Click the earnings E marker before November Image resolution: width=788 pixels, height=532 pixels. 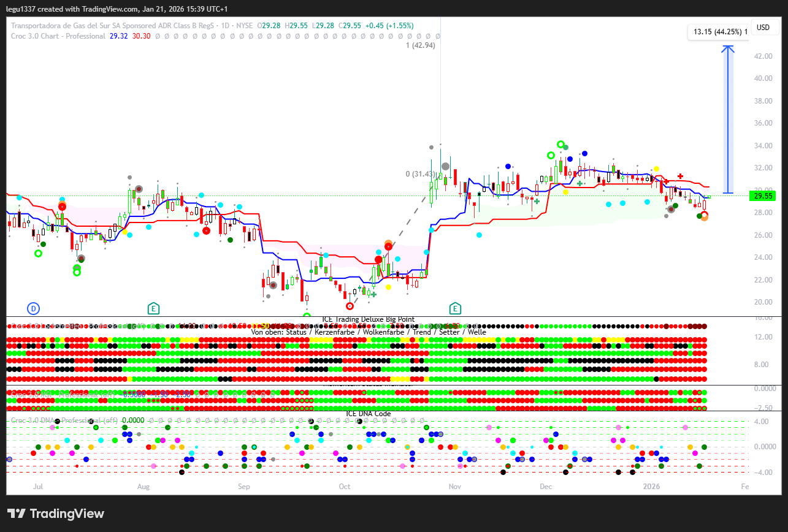point(455,308)
